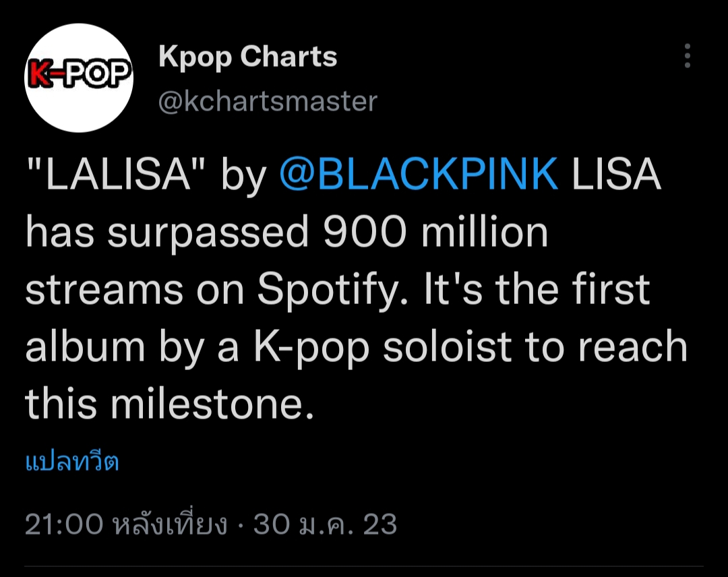Screen dimensions: 728x577
Task: Click the หลังเที่ยง text in timestamp
Action: tap(170, 524)
